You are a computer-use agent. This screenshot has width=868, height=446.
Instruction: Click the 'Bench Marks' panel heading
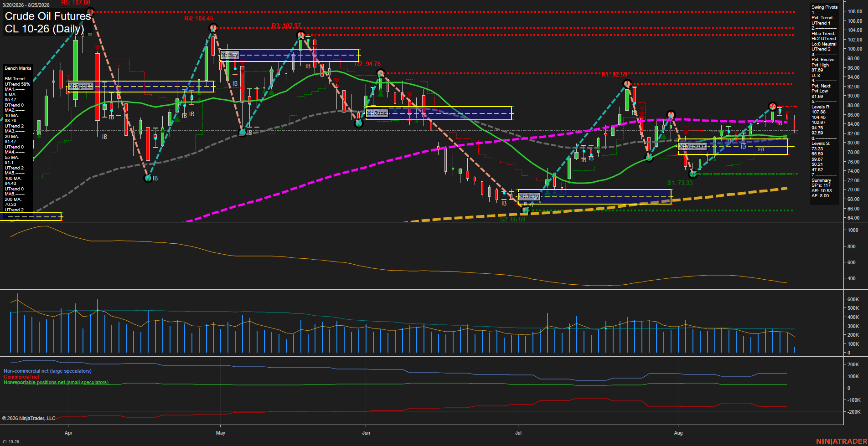click(x=18, y=68)
